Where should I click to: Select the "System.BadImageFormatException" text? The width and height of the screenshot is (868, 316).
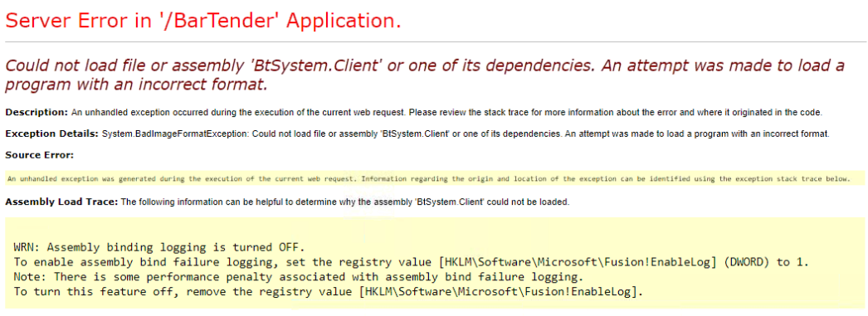coord(175,134)
